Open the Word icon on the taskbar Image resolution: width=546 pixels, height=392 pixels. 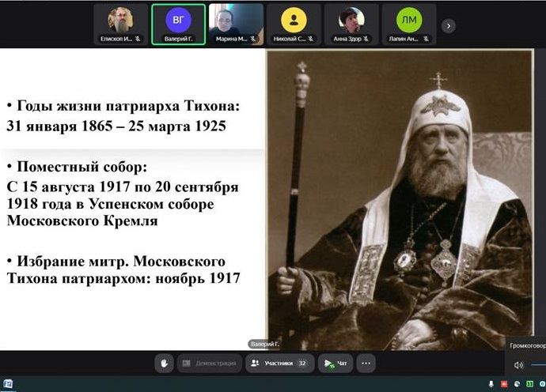(x=8, y=385)
